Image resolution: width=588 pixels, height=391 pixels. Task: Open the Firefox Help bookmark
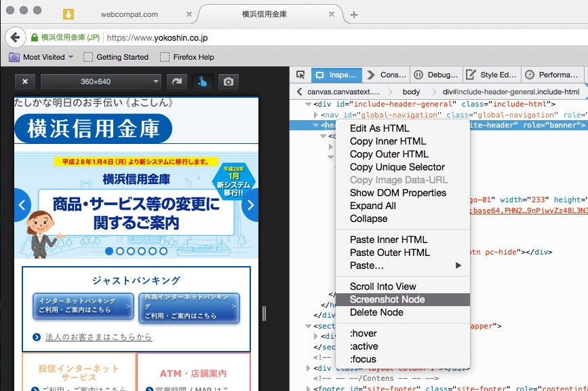pos(187,57)
